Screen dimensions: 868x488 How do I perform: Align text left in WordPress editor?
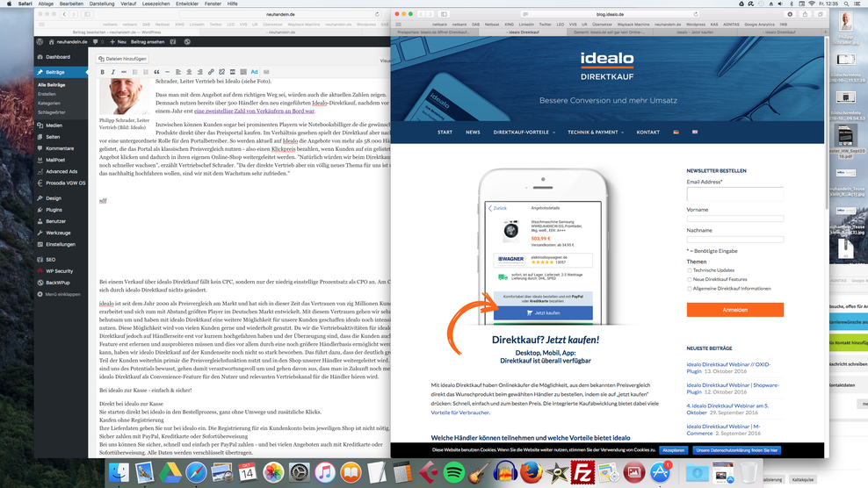point(178,72)
